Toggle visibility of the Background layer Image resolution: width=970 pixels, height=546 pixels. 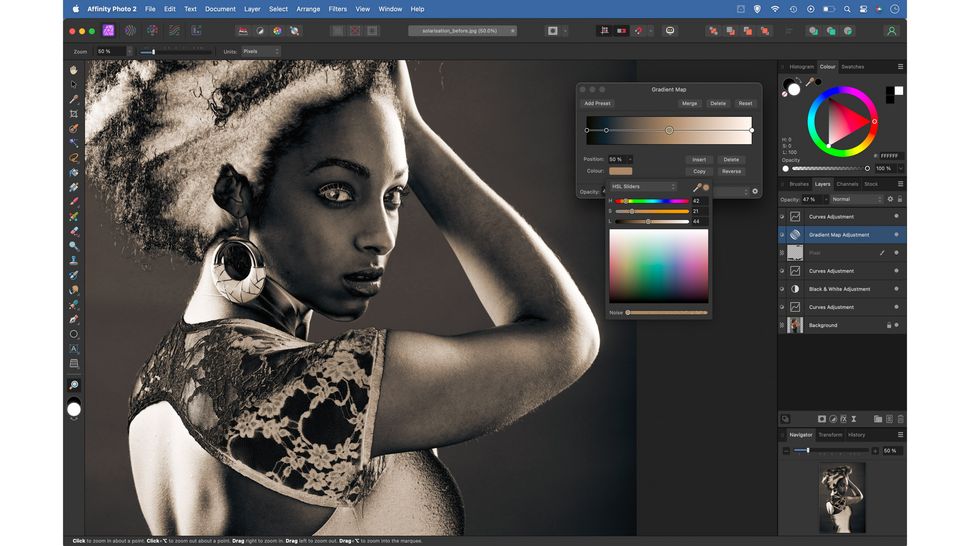pyautogui.click(x=896, y=325)
